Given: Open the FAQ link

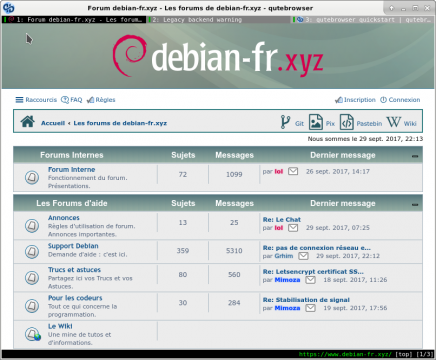Looking at the screenshot, I should point(76,100).
